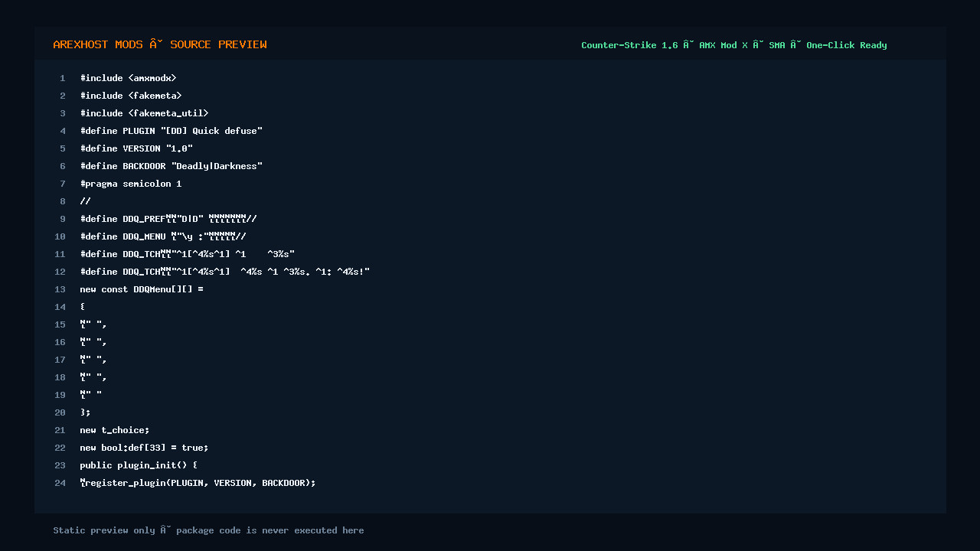Click the '#define DDQ_MENU' line
980x551 pixels.
point(163,236)
